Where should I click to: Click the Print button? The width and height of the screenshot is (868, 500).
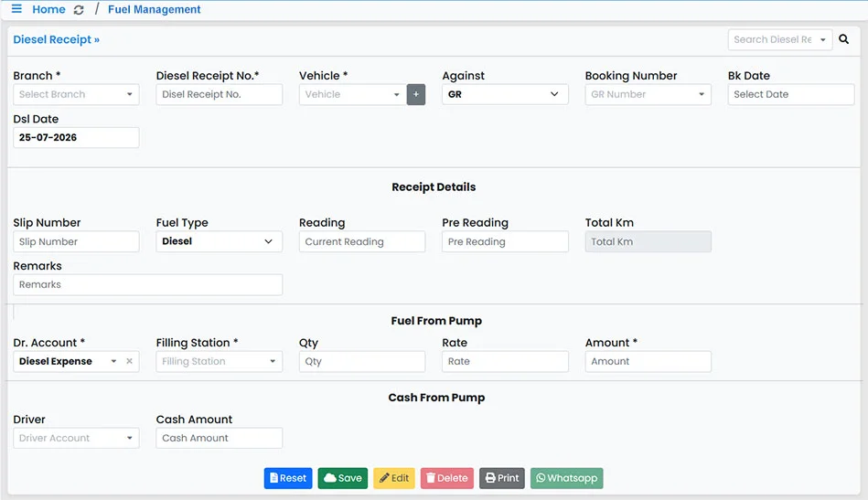click(501, 478)
